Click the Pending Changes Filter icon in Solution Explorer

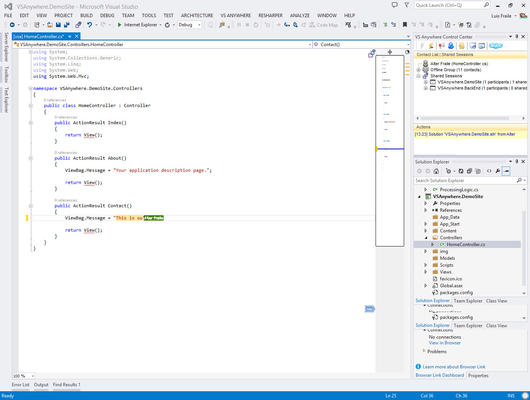point(449,171)
